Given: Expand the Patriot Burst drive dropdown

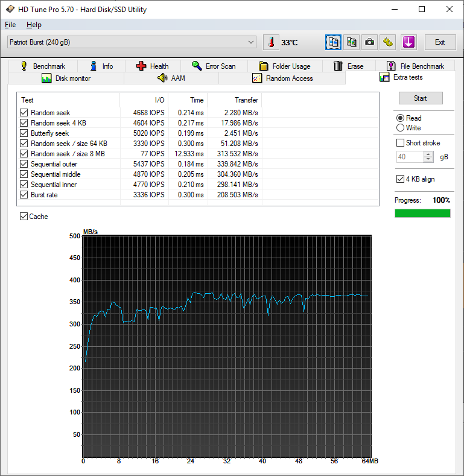Looking at the screenshot, I should coord(251,42).
